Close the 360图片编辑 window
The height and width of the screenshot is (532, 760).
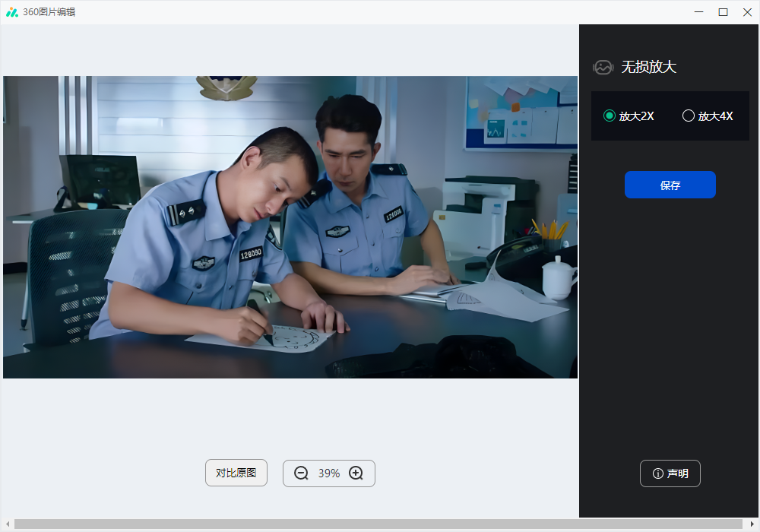click(x=747, y=11)
